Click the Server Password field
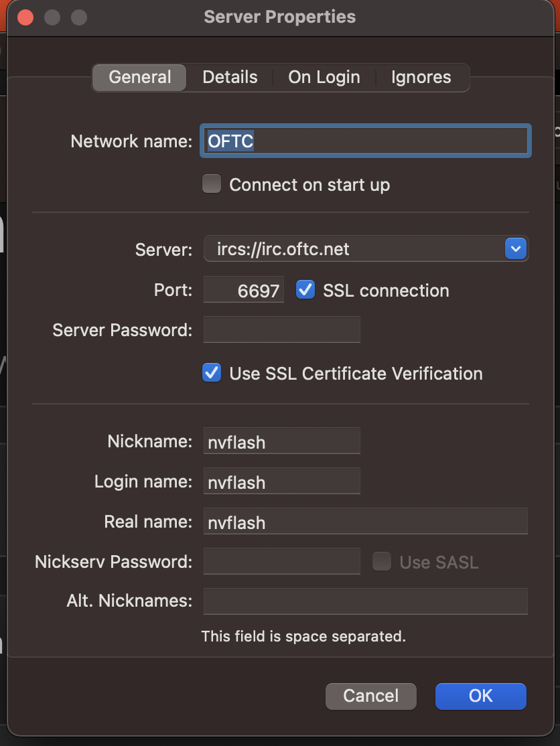This screenshot has height=746, width=560. click(281, 329)
